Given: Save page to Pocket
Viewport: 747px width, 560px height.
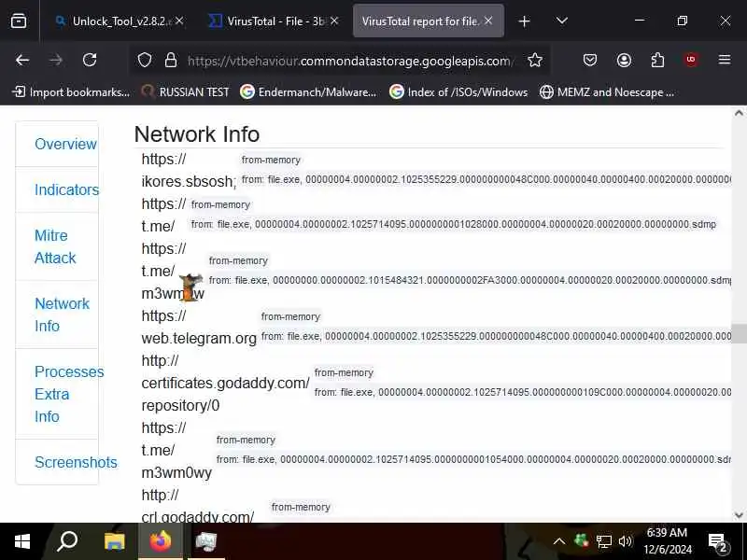Looking at the screenshot, I should coord(590,60).
